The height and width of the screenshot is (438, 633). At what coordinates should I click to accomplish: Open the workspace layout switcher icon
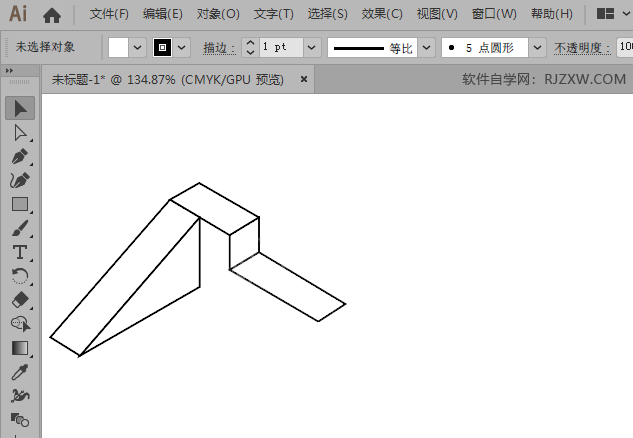[x=605, y=14]
